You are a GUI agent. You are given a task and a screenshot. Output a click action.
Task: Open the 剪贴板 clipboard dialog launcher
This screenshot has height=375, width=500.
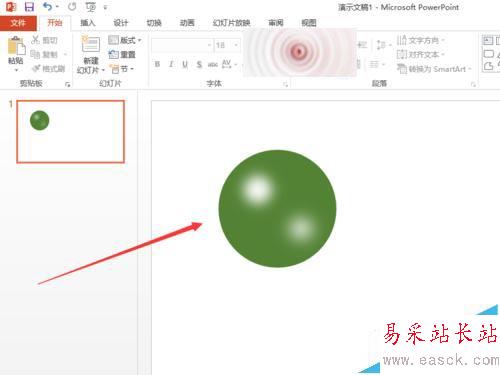(68, 85)
